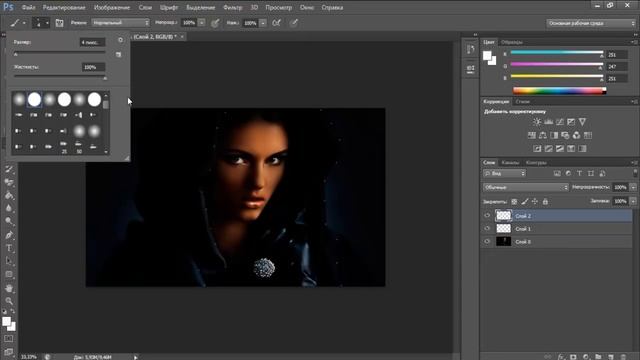
Task: Open layer filter kind dropdown Вид
Action: (x=504, y=173)
